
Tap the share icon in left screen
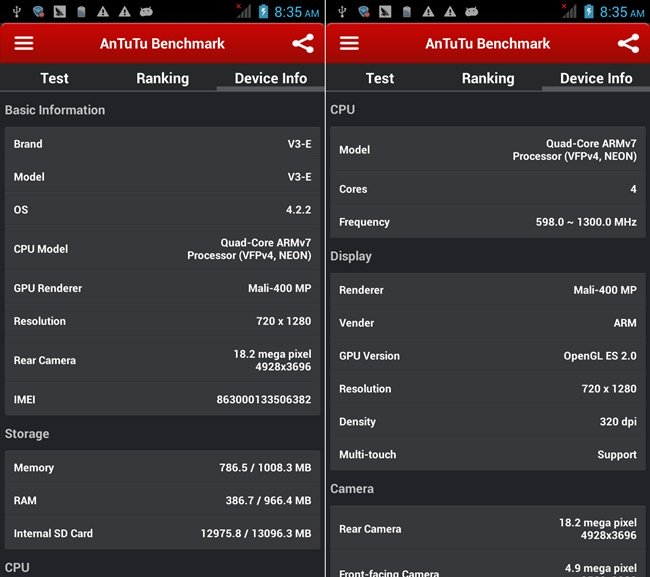pos(303,44)
